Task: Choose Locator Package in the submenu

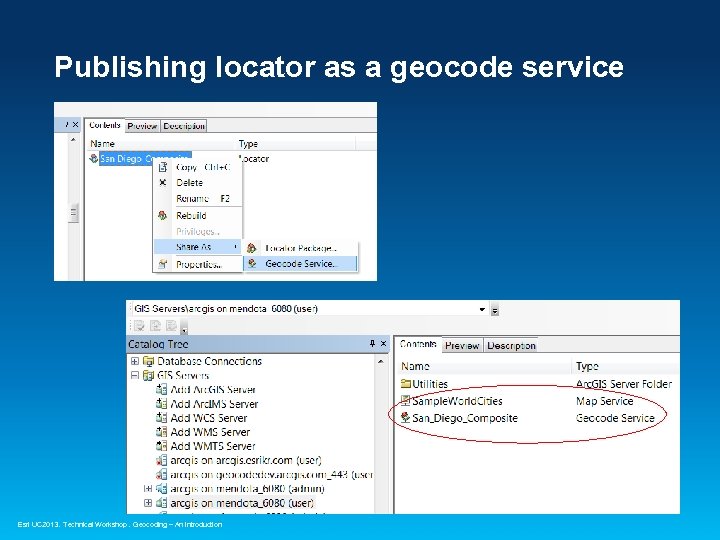Action: (301, 248)
